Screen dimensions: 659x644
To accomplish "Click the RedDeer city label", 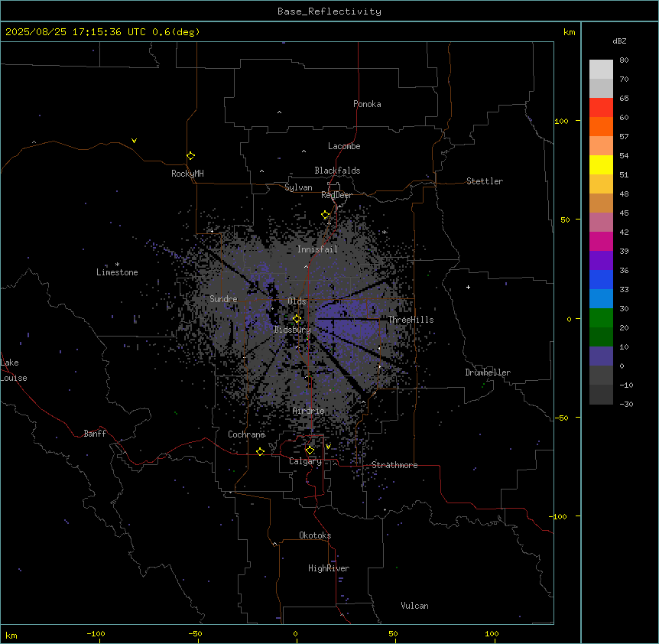I will 336,195.
